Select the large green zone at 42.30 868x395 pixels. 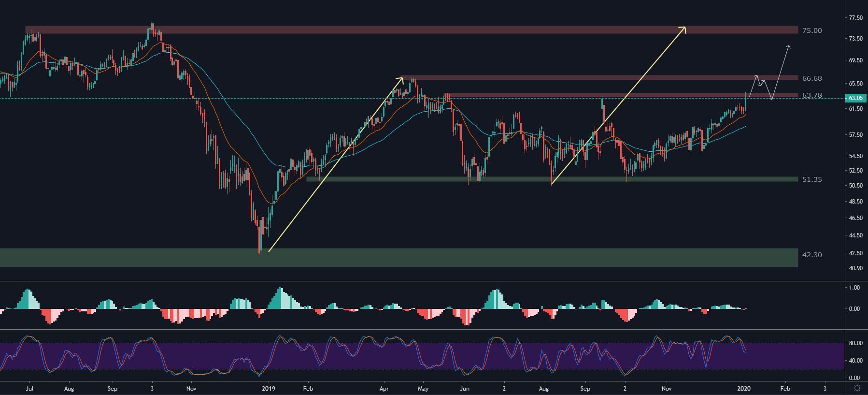(399, 258)
